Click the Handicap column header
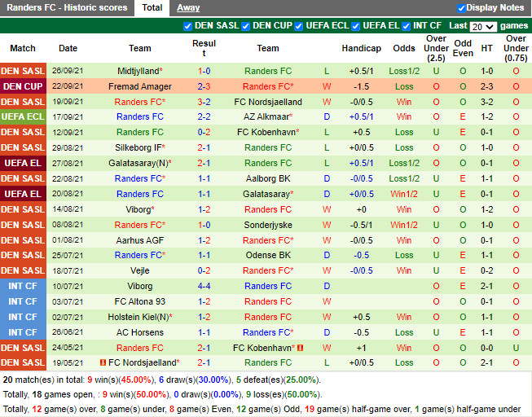This screenshot has height=417, width=532. [362, 48]
